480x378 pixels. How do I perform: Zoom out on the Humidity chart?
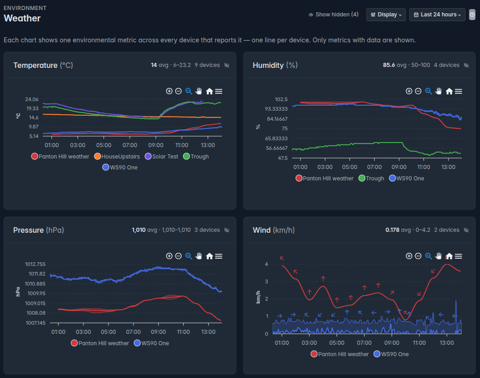tap(418, 91)
